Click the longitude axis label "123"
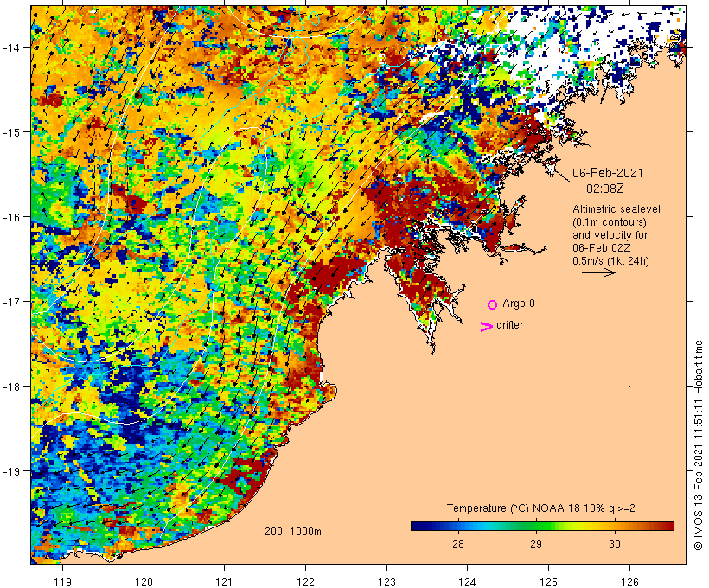This screenshot has height=588, width=709. click(x=386, y=582)
